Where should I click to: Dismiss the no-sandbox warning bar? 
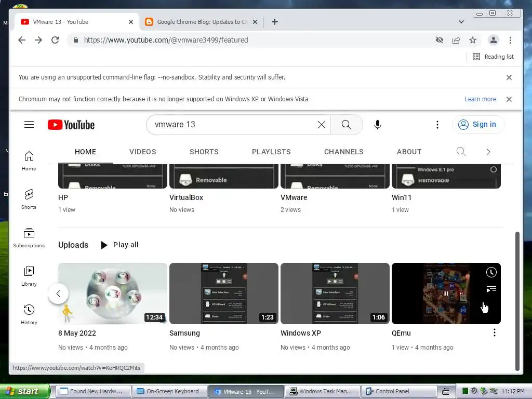pos(509,77)
